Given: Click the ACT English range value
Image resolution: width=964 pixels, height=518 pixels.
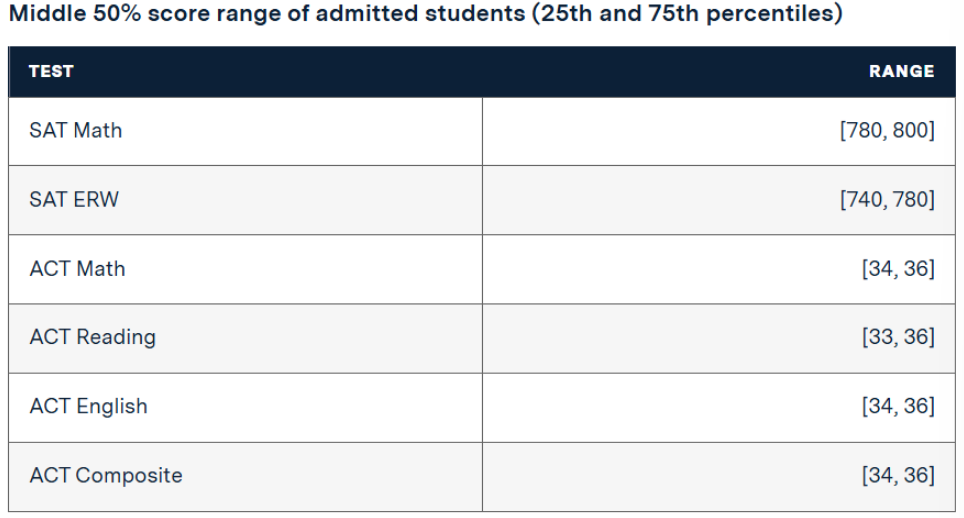Looking at the screenshot, I should point(898,406).
